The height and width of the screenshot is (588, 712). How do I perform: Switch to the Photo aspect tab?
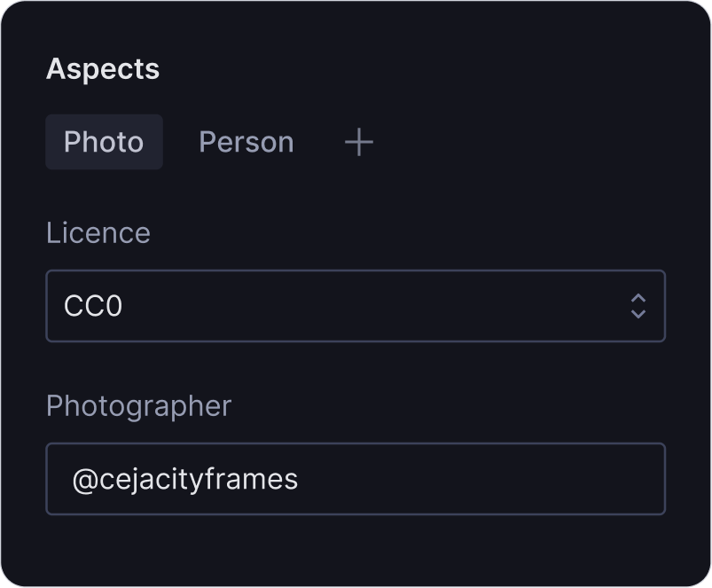tap(104, 142)
